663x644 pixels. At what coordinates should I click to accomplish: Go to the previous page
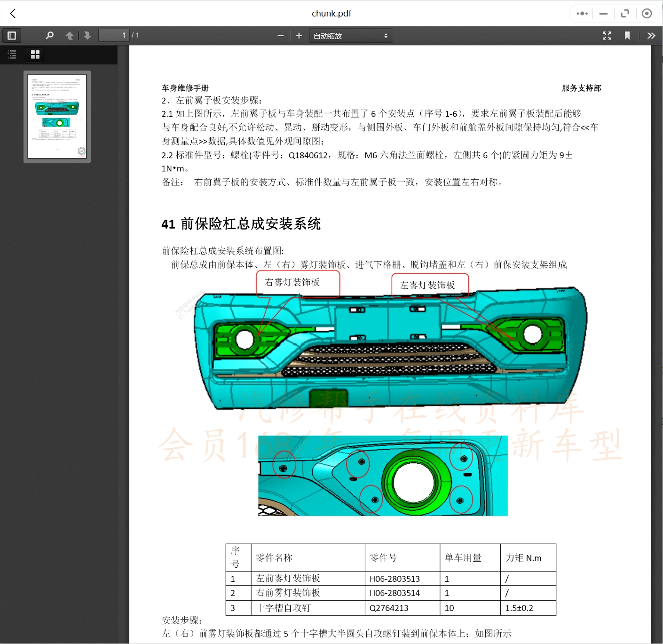tap(70, 35)
